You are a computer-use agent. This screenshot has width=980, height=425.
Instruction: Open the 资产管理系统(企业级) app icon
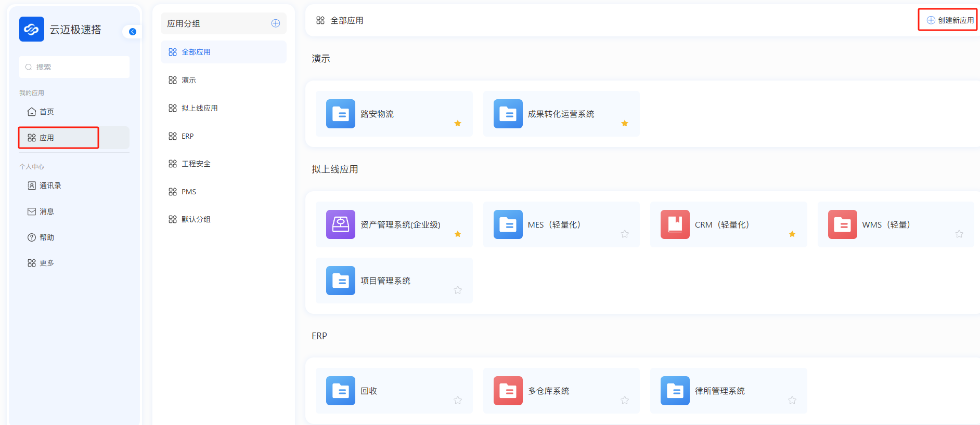pos(341,224)
